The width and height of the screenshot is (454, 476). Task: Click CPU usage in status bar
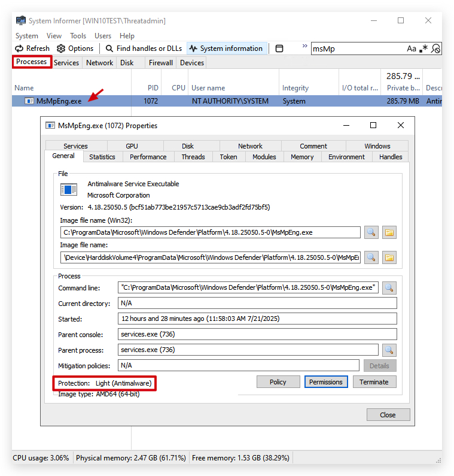pyautogui.click(x=41, y=458)
